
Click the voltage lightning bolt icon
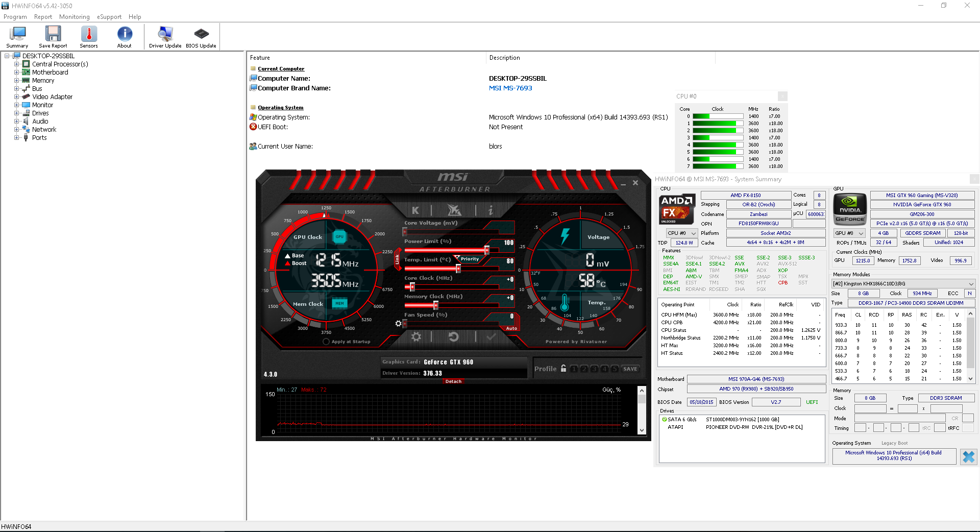[565, 236]
